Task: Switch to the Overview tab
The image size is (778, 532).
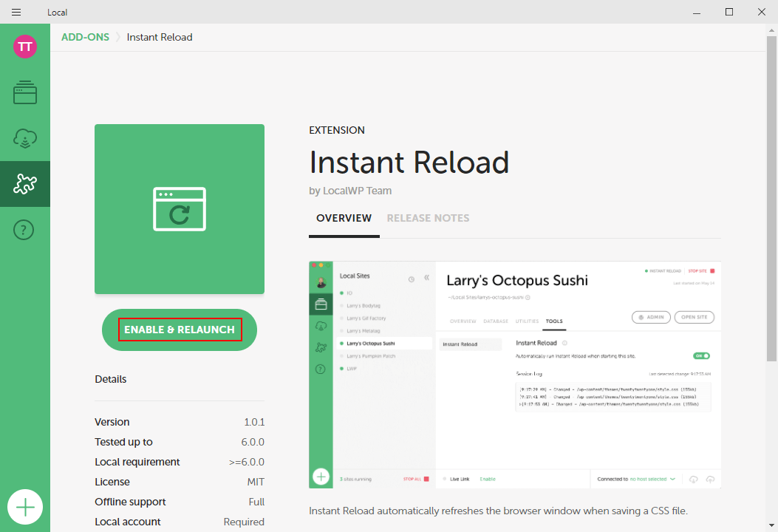Action: point(344,219)
